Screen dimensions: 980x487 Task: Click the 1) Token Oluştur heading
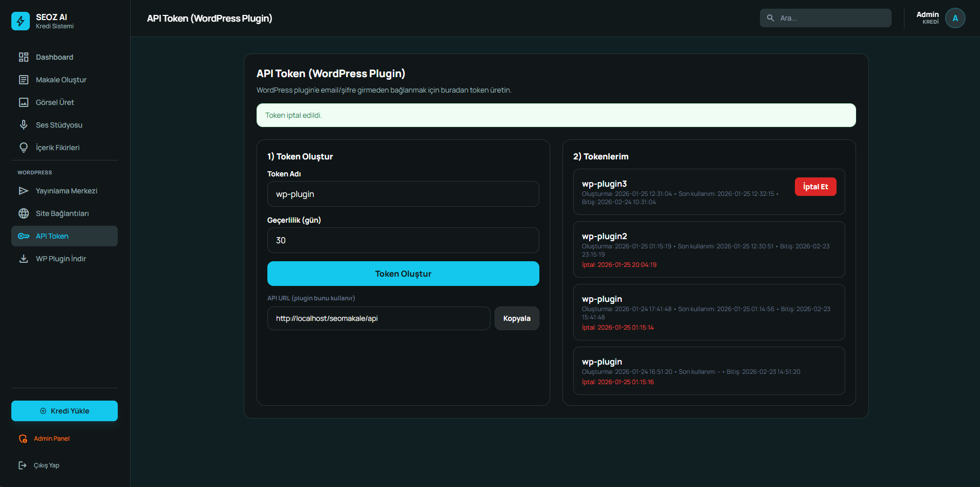pyautogui.click(x=300, y=156)
